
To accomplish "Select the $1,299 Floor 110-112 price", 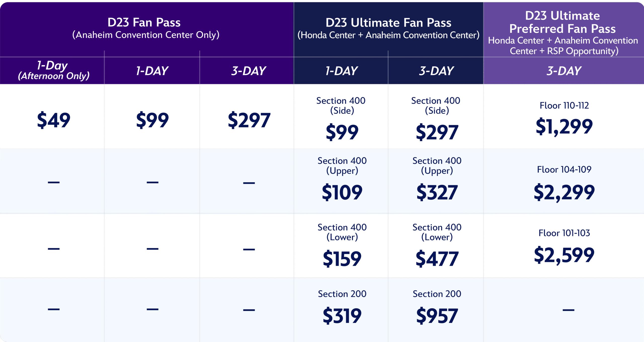I will point(564,126).
